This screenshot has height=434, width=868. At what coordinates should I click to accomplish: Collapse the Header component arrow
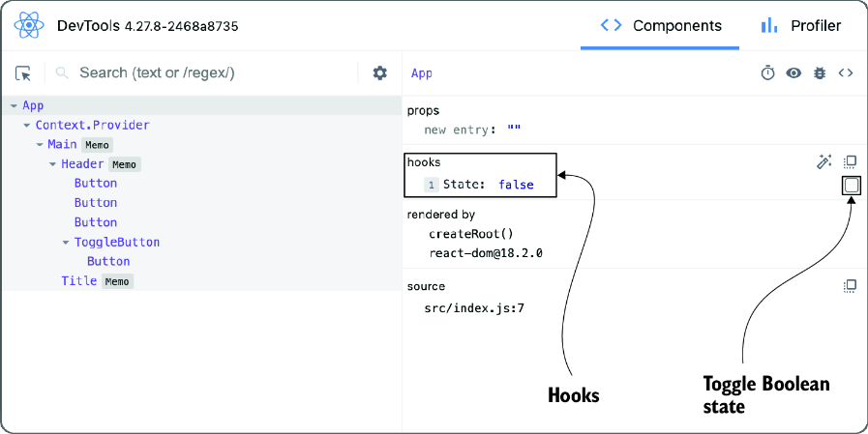52,164
